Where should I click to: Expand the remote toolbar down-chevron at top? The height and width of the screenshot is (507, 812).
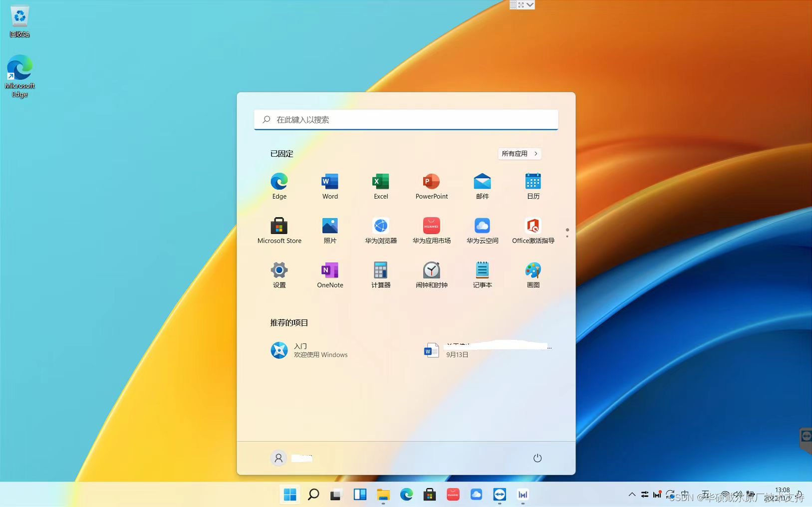pos(530,5)
